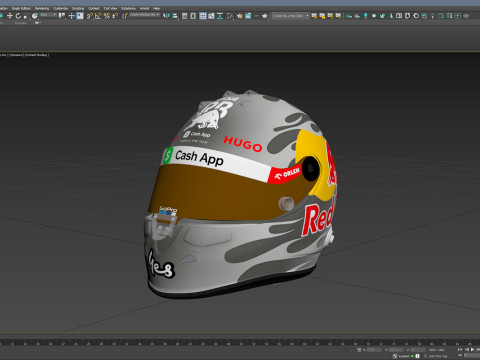The height and width of the screenshot is (360, 480).
Task: Open the Schematic View
Action: (220, 16)
